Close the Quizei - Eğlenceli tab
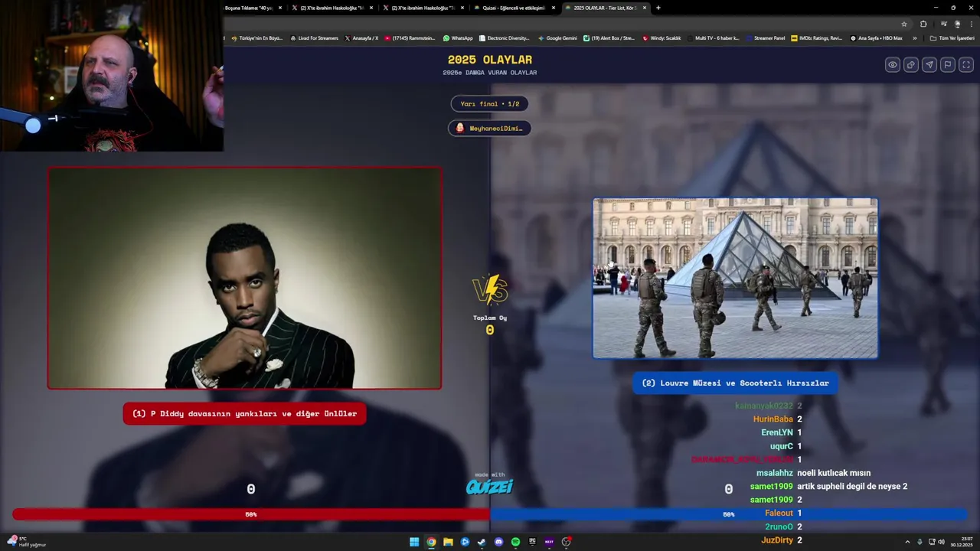This screenshot has height=551, width=980. [x=554, y=8]
